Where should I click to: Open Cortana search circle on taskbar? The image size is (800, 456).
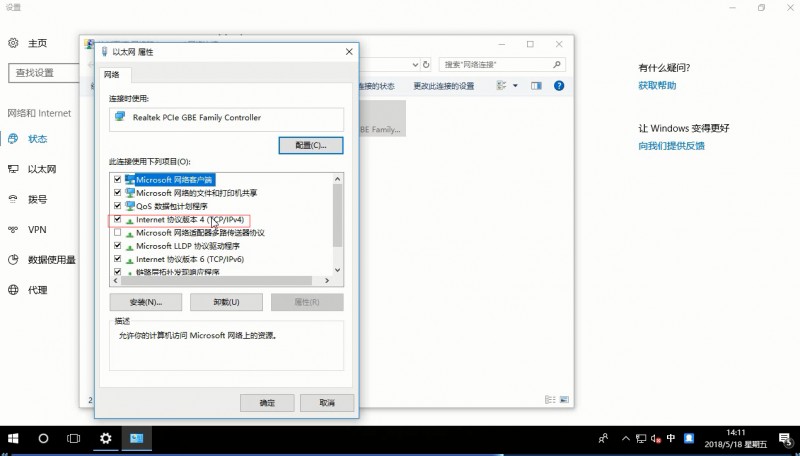(43, 438)
